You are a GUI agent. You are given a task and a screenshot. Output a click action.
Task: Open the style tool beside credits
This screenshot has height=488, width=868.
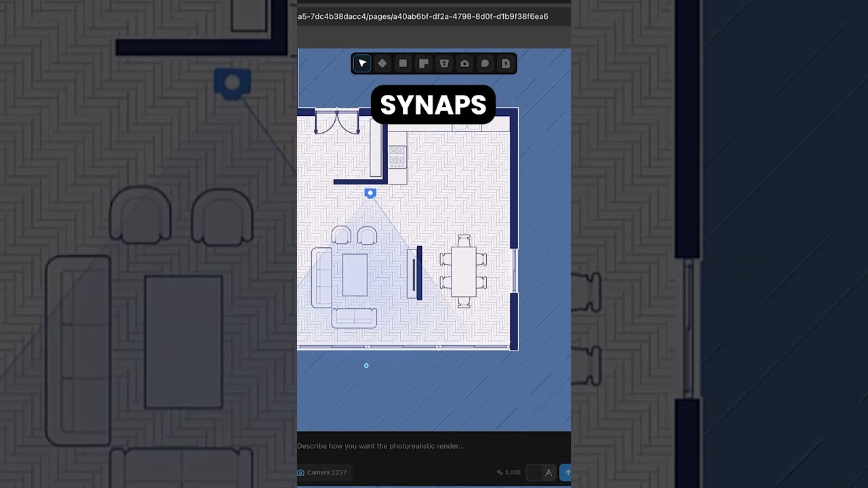(549, 472)
